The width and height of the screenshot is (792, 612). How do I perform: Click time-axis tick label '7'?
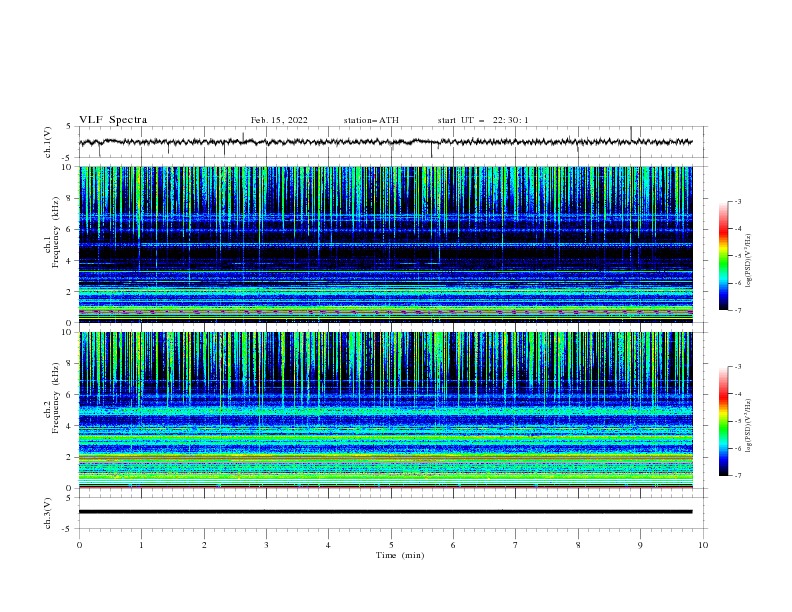pyautogui.click(x=516, y=545)
